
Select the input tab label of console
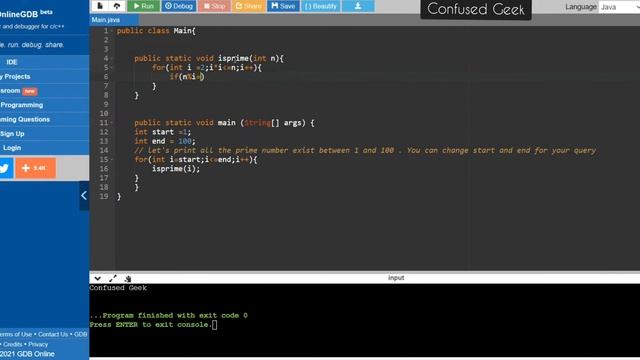[x=396, y=278]
